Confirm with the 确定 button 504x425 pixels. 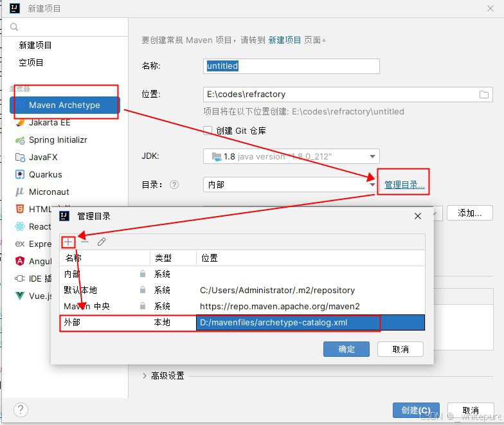click(x=346, y=349)
